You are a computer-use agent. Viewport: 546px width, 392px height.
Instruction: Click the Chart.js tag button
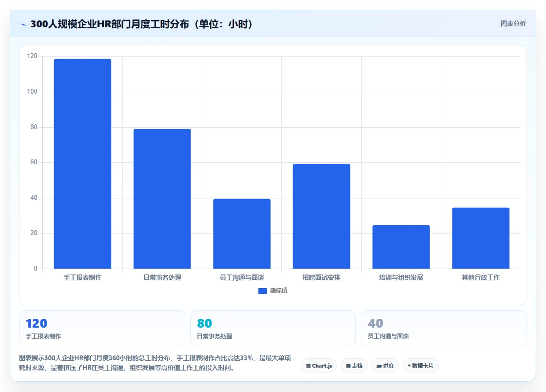click(x=319, y=366)
